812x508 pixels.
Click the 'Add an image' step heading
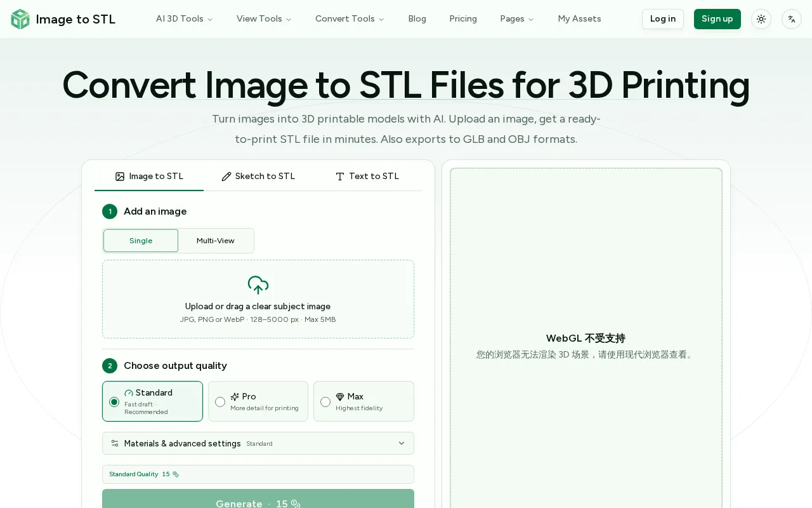pyautogui.click(x=155, y=211)
